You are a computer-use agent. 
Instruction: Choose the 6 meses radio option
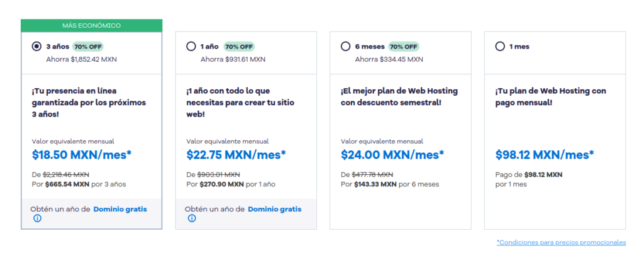[x=346, y=47]
